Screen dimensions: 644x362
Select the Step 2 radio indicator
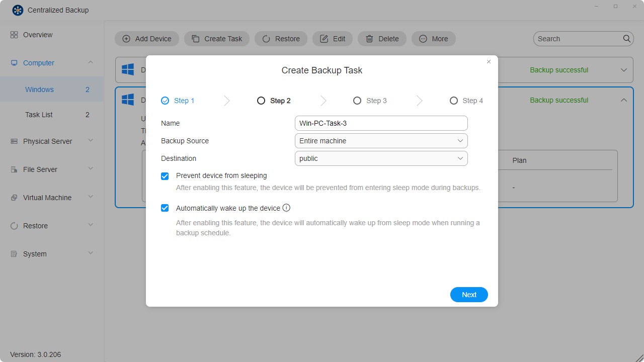[x=261, y=101]
